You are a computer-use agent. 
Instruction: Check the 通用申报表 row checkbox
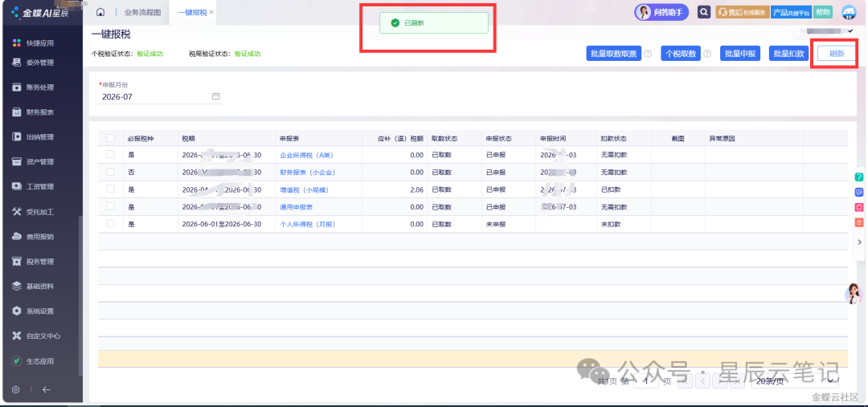click(111, 206)
